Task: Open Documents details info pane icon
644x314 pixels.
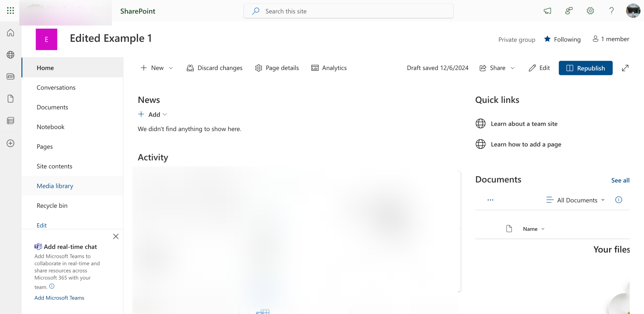Action: pos(619,200)
